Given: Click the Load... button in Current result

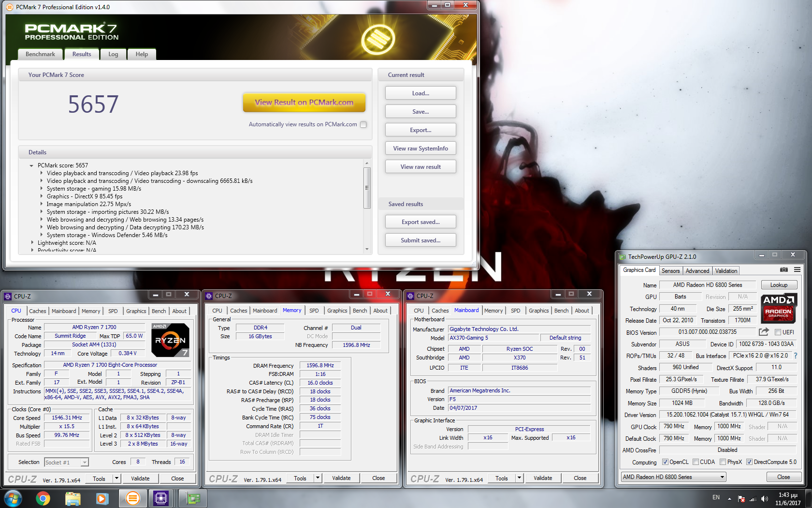Looking at the screenshot, I should point(420,93).
